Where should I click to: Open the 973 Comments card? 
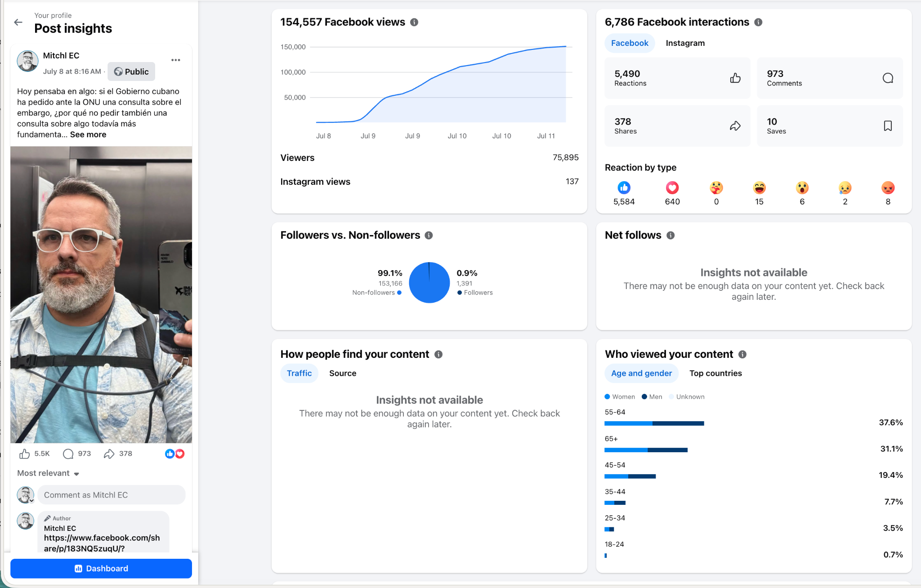(830, 78)
